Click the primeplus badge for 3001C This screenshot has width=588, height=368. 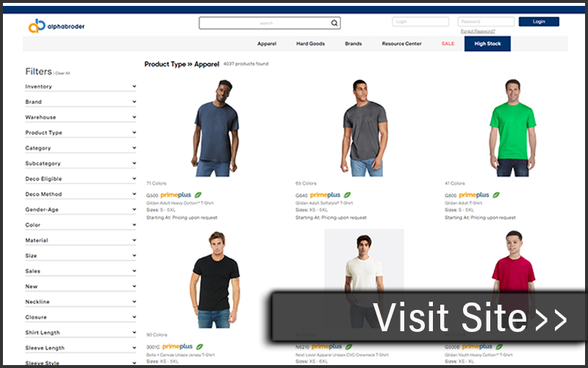[x=177, y=347]
